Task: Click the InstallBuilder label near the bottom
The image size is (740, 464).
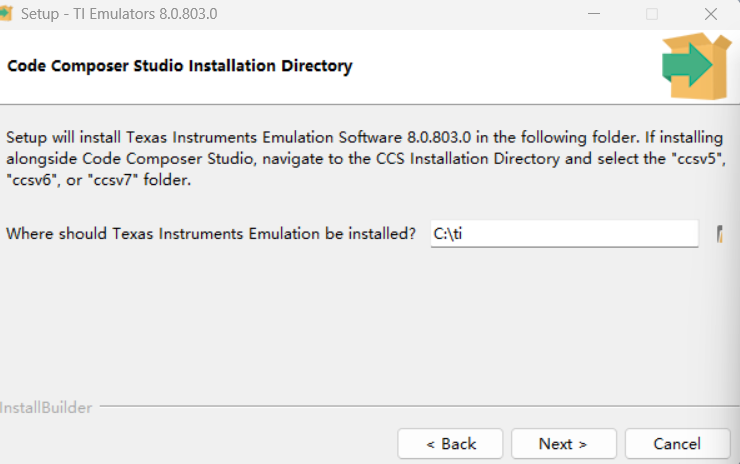Action: (46, 408)
